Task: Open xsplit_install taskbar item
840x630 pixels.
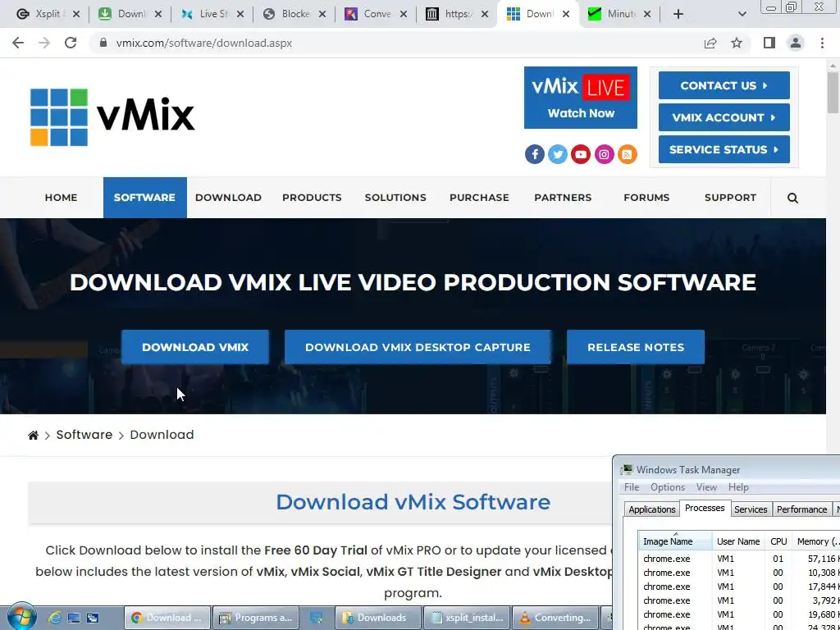Action: coord(467,618)
